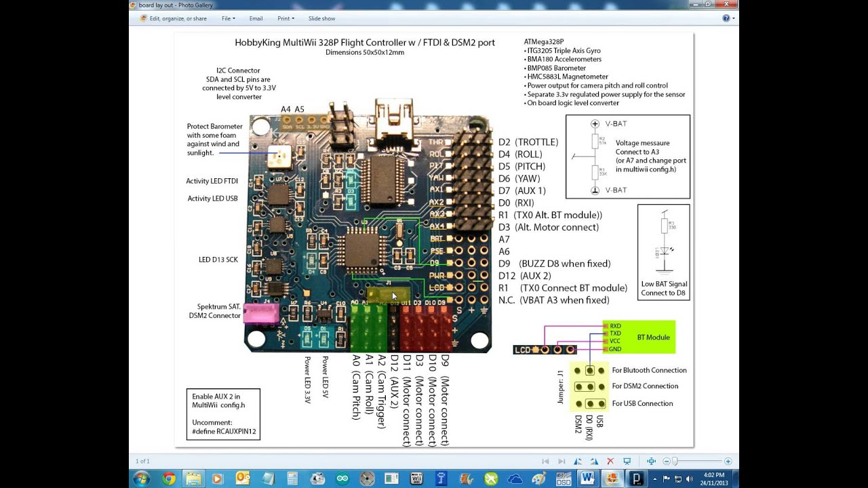The image size is (868, 488).
Task: Go to the previous photo
Action: coord(545,462)
